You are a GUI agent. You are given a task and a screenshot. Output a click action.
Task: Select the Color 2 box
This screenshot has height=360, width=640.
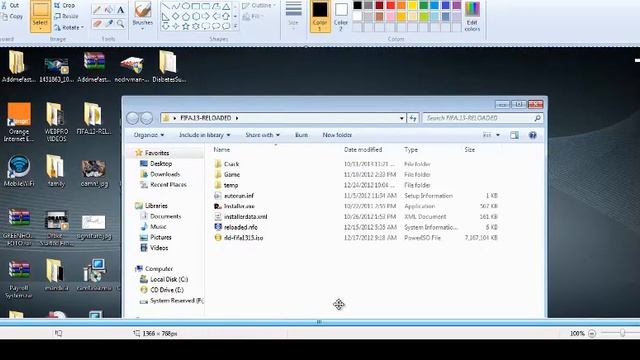pos(341,16)
